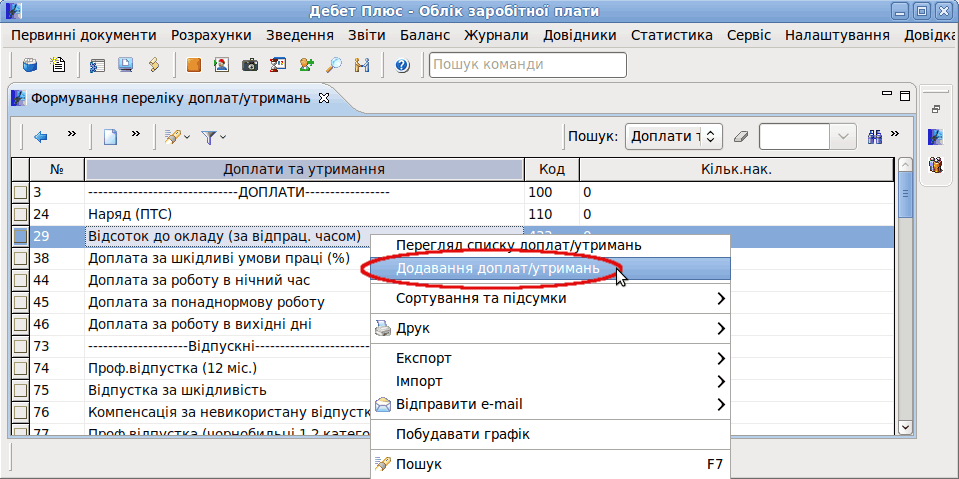Open the Пошук field selector Доплати dropdown

673,137
